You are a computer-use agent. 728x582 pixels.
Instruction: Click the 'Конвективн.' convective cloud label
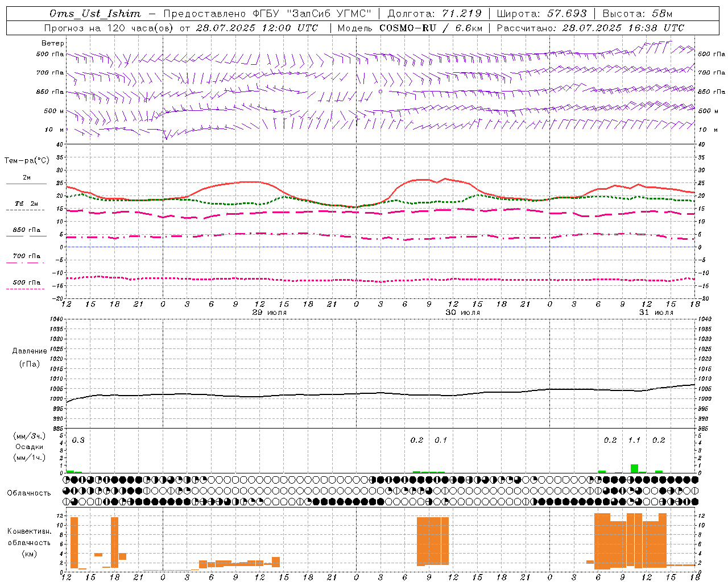click(29, 531)
